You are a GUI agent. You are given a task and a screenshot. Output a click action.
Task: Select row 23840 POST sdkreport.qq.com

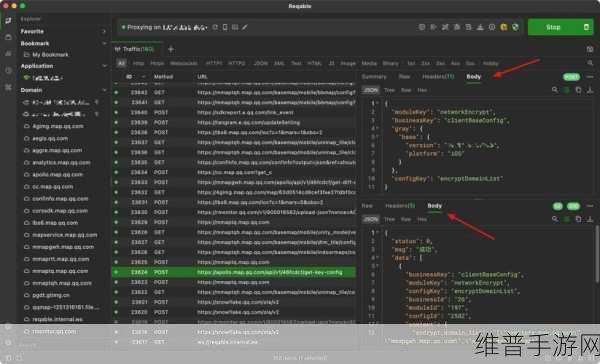tap(234, 113)
